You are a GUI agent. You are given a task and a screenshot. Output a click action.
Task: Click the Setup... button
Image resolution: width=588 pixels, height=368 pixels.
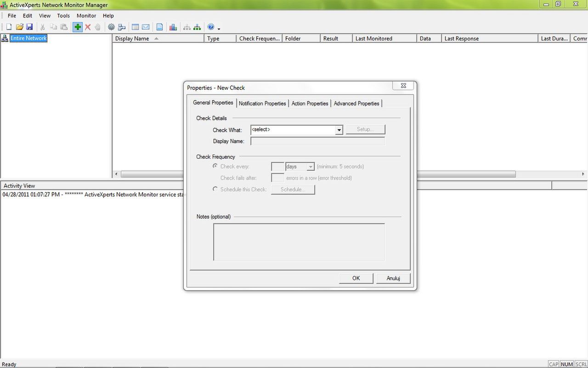(365, 129)
